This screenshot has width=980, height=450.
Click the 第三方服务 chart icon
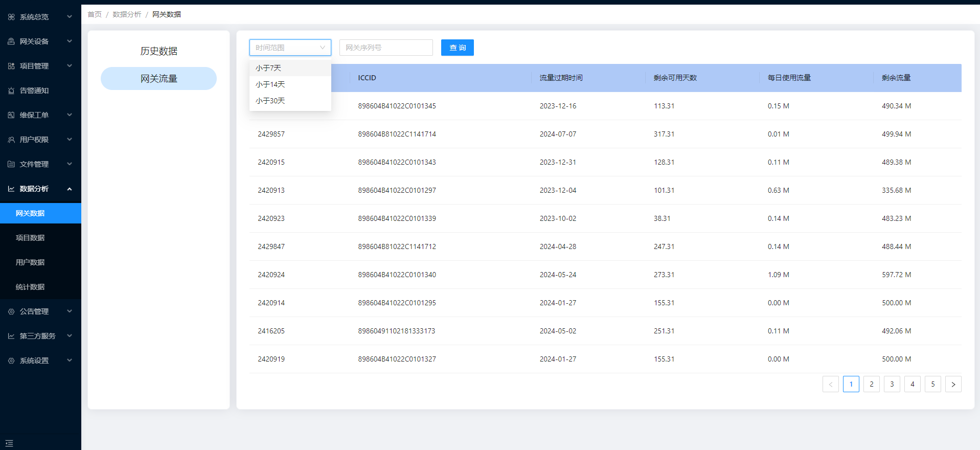pos(11,336)
